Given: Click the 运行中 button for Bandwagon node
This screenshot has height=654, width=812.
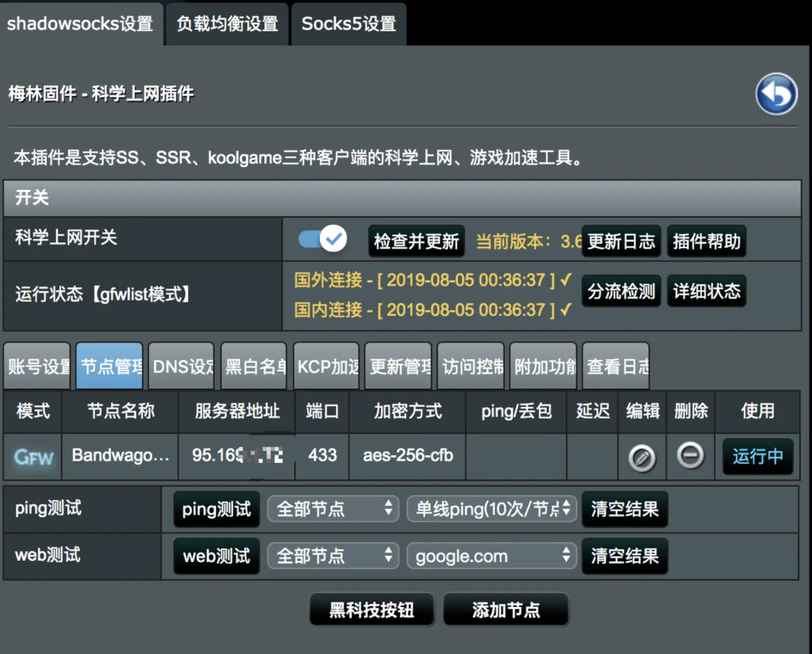Looking at the screenshot, I should [758, 456].
